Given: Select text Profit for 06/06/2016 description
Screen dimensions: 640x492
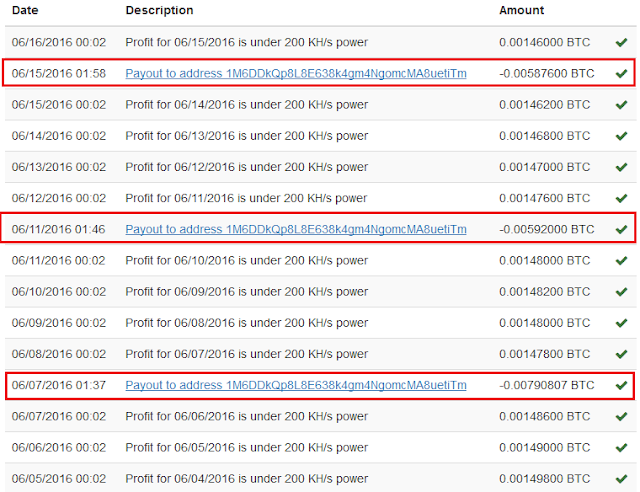Looking at the screenshot, I should 247,416.
